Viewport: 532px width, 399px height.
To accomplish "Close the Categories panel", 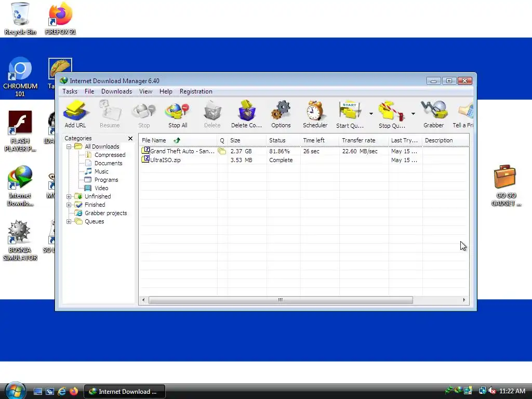I will coord(130,138).
